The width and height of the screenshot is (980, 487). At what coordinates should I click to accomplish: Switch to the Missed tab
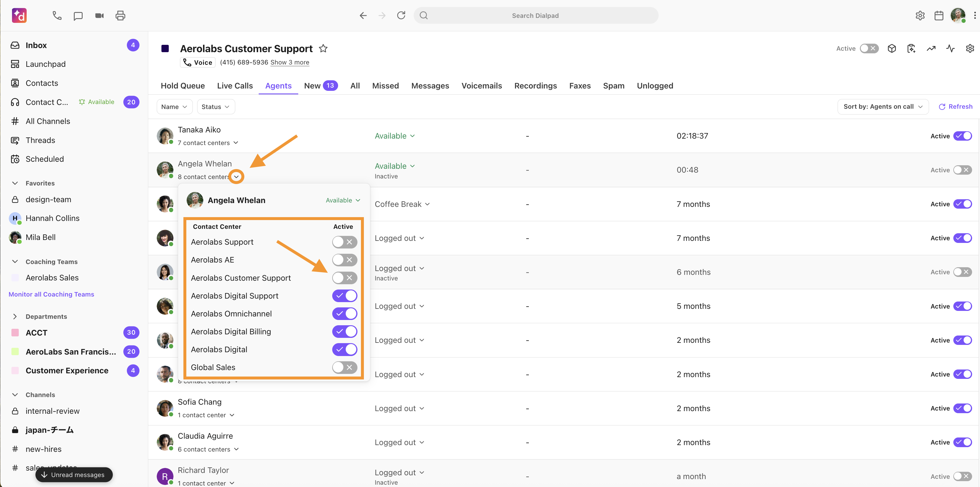(x=385, y=86)
